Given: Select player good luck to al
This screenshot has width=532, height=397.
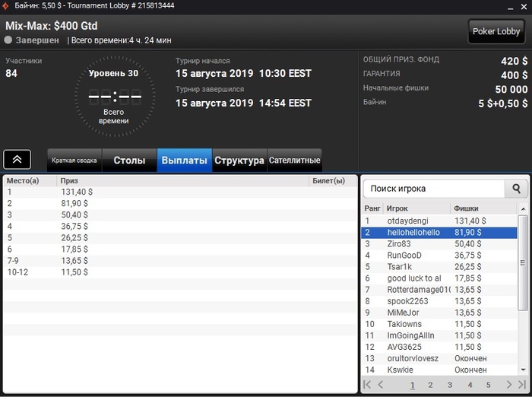Looking at the screenshot, I should tap(439, 278).
